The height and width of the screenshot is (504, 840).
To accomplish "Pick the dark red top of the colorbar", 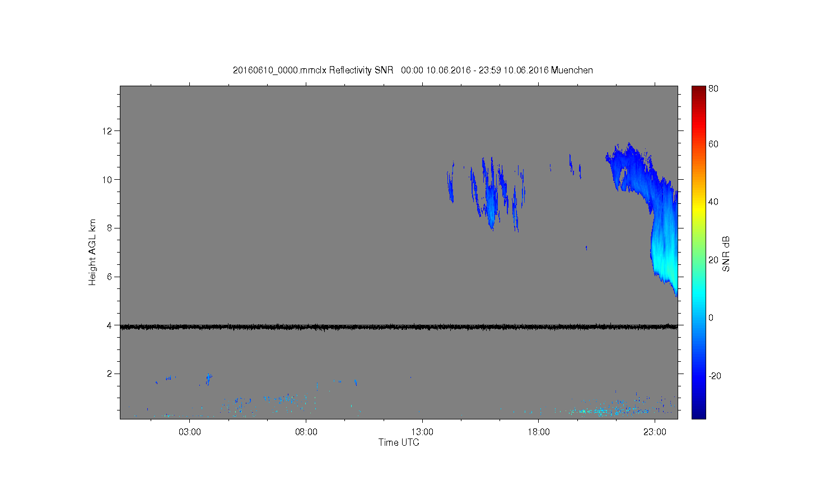I will (x=698, y=91).
